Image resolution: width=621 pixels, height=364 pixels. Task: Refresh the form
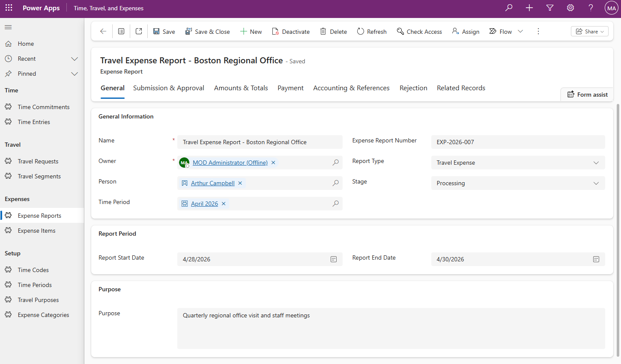[x=372, y=32]
